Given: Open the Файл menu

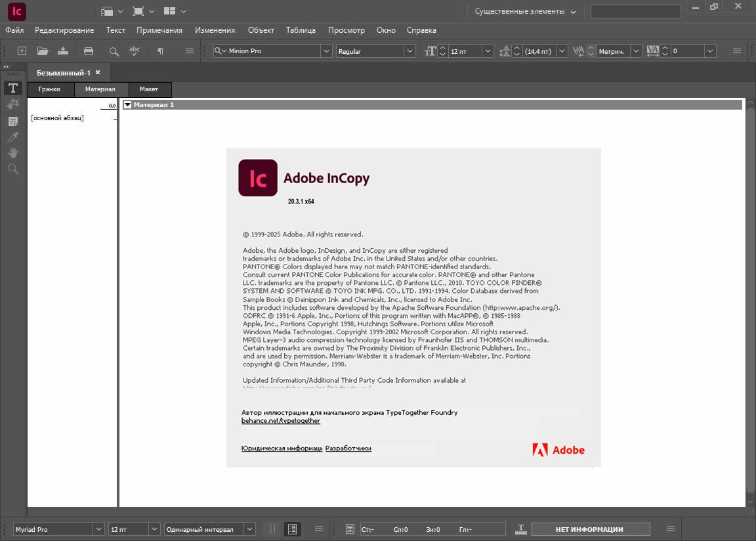Looking at the screenshot, I should pos(14,30).
